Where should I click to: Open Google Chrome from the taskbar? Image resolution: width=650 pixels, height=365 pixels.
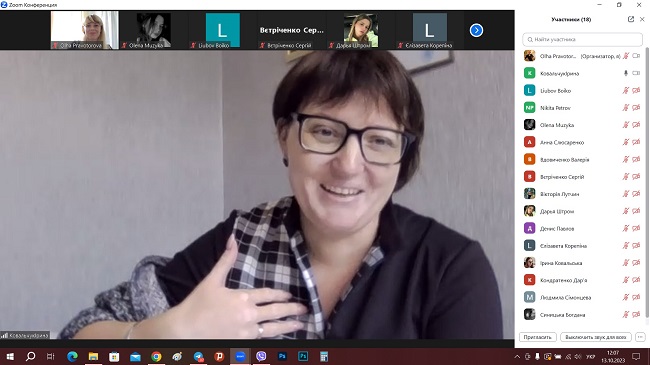pyautogui.click(x=156, y=356)
